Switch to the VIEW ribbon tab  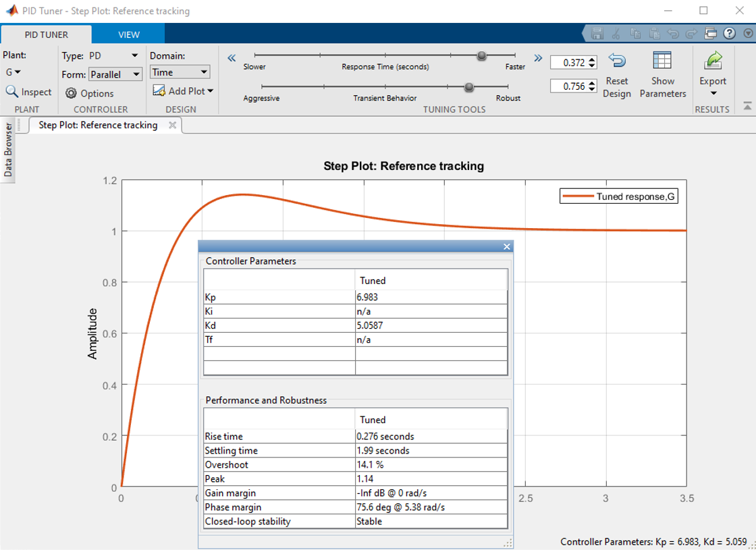click(x=129, y=34)
